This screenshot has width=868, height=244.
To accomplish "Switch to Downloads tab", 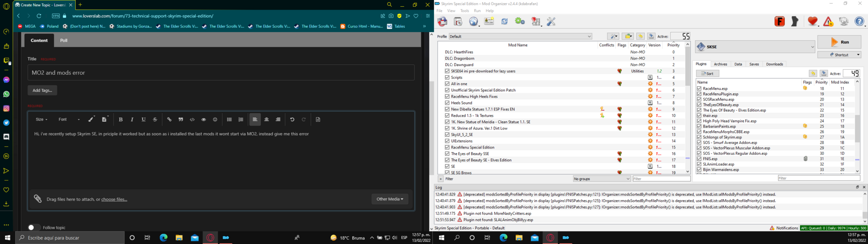I will 774,64.
